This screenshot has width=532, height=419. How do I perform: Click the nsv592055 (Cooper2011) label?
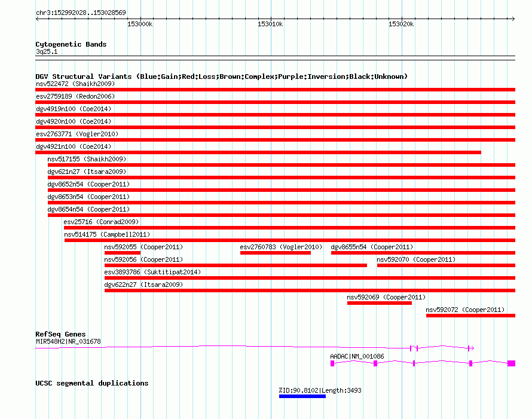pyautogui.click(x=143, y=247)
